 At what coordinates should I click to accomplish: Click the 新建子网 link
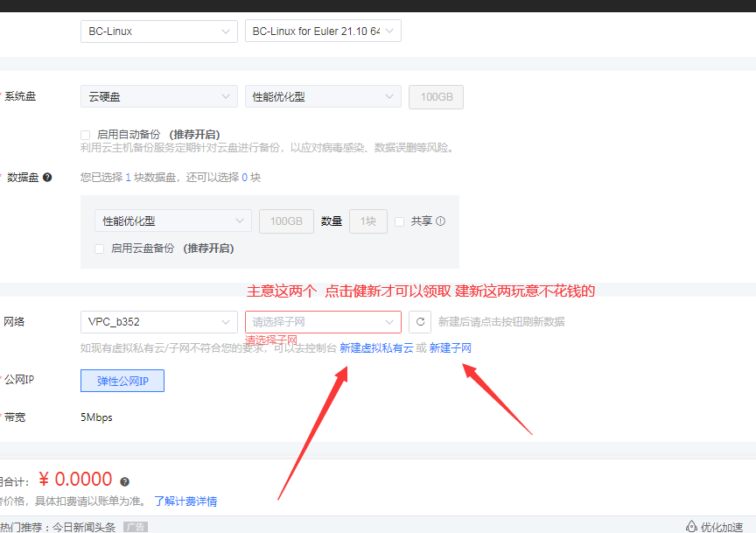[x=450, y=347]
